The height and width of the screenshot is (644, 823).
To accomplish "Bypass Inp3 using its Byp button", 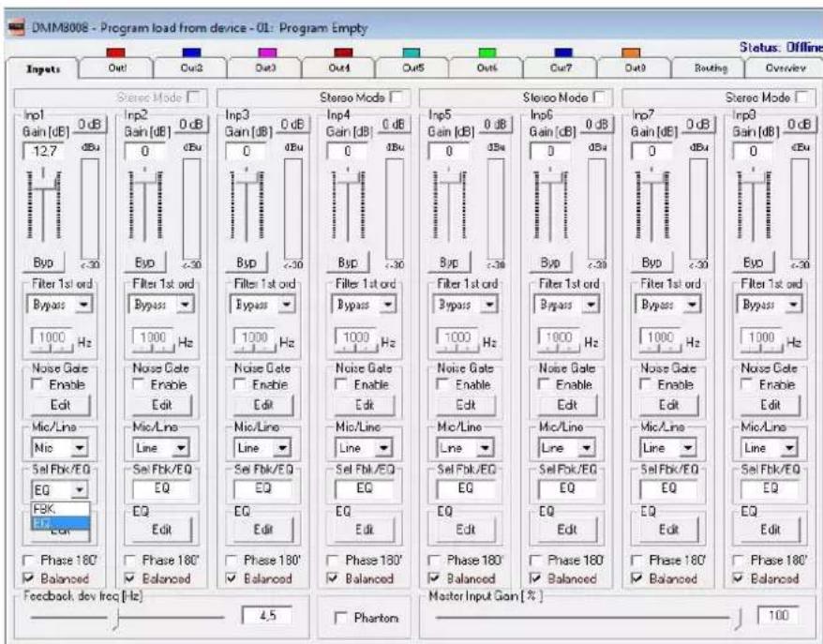I will pyautogui.click(x=247, y=262).
